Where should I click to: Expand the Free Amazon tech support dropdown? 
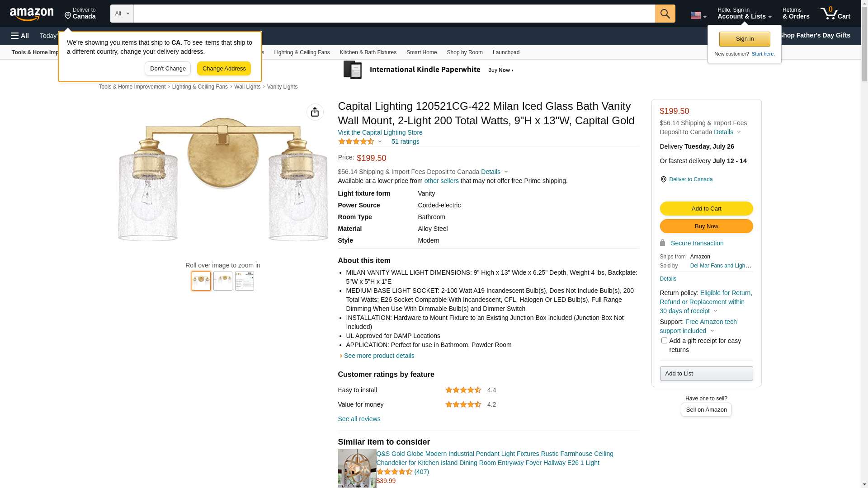click(x=712, y=331)
